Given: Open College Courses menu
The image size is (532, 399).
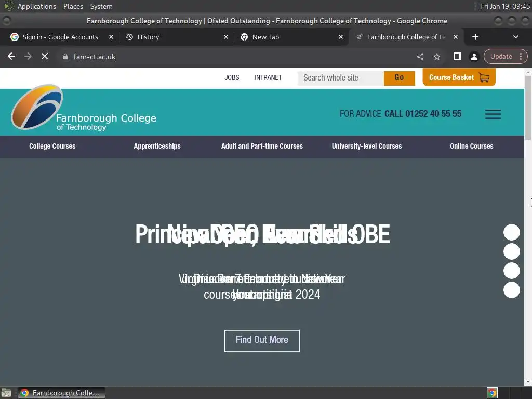Looking at the screenshot, I should 52,146.
